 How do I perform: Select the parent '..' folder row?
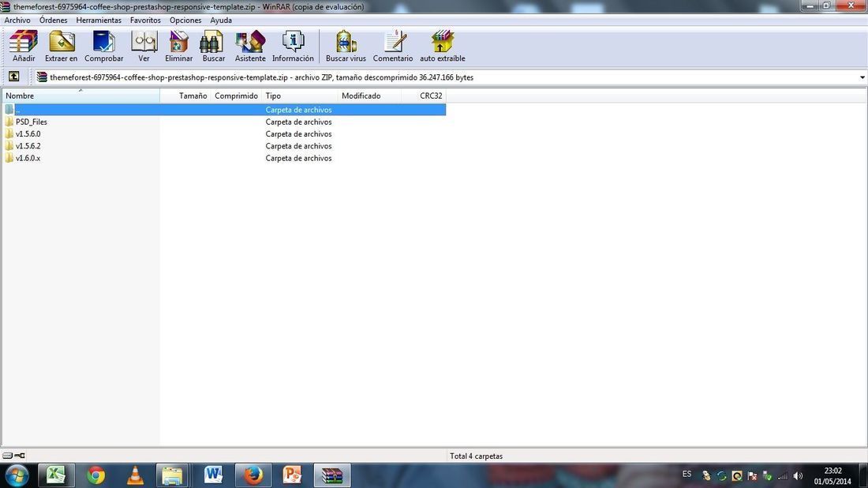coord(224,110)
